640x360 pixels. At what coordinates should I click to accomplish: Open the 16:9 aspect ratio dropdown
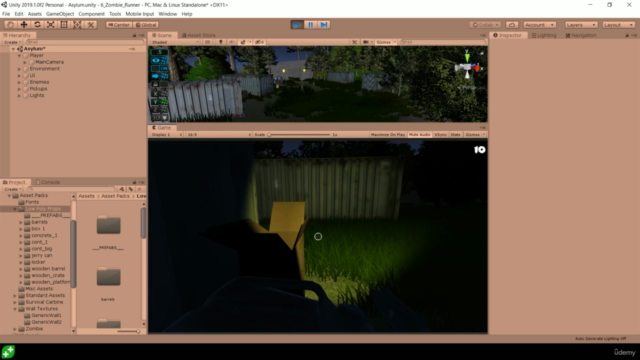[218, 135]
